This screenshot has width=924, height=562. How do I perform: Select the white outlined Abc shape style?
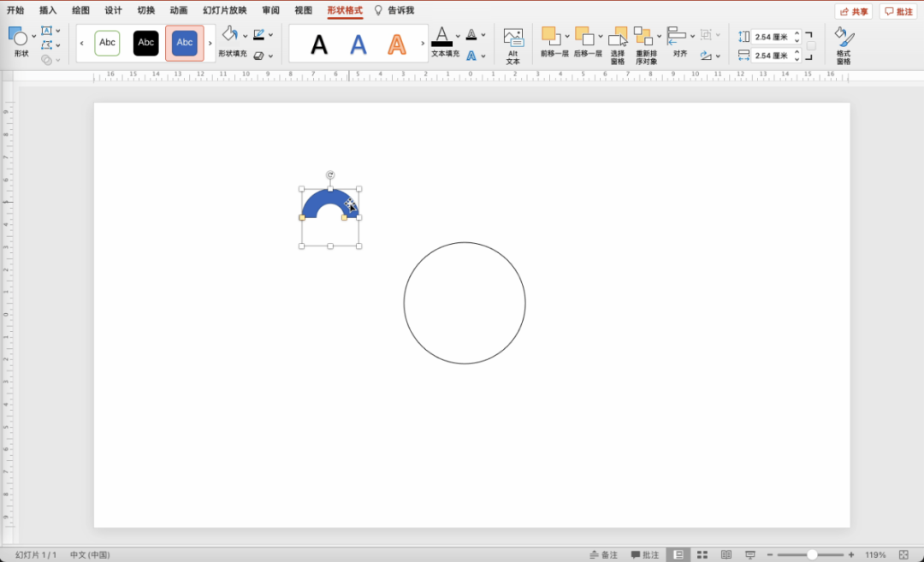point(107,43)
